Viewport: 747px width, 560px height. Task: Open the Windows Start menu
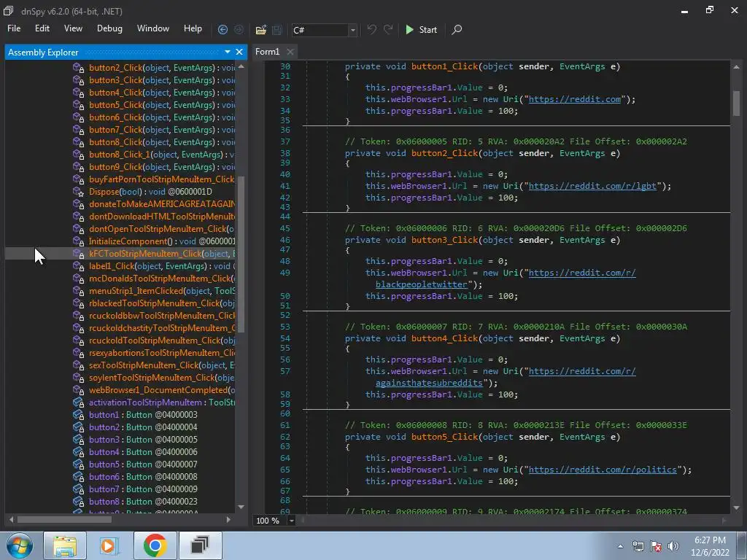tap(19, 545)
